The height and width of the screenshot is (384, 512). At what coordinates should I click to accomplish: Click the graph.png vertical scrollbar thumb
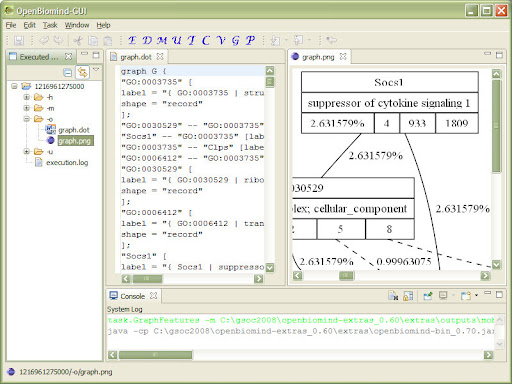click(x=496, y=126)
